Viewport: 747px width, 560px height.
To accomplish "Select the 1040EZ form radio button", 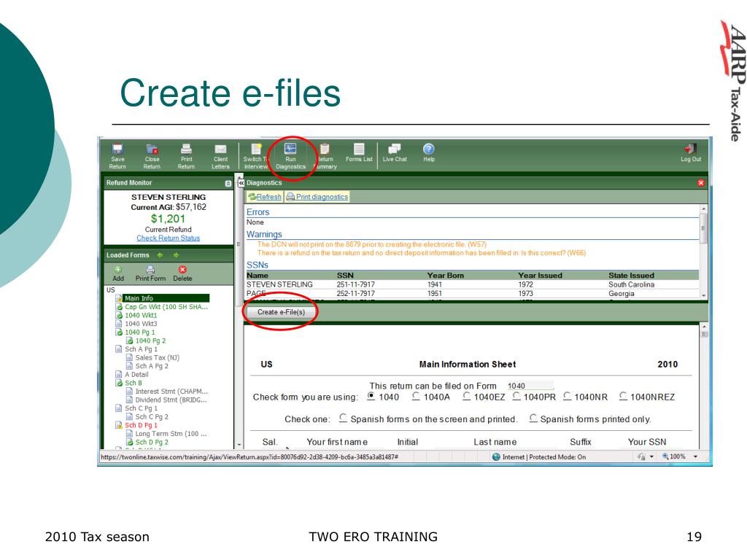I will coord(466,396).
